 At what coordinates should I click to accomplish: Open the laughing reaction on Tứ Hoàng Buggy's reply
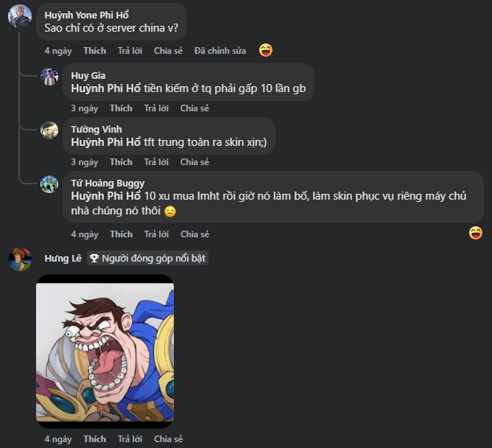click(x=476, y=233)
